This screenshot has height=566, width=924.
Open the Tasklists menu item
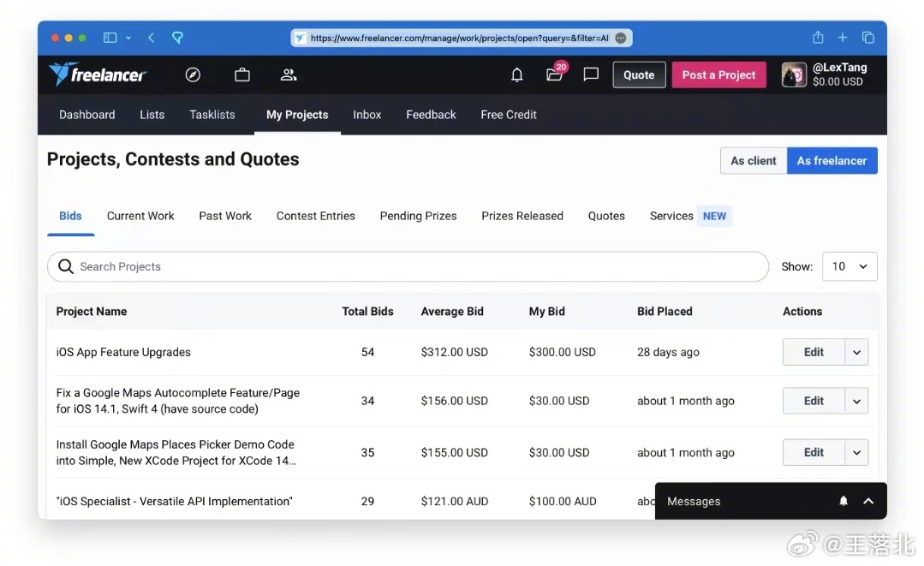(212, 115)
